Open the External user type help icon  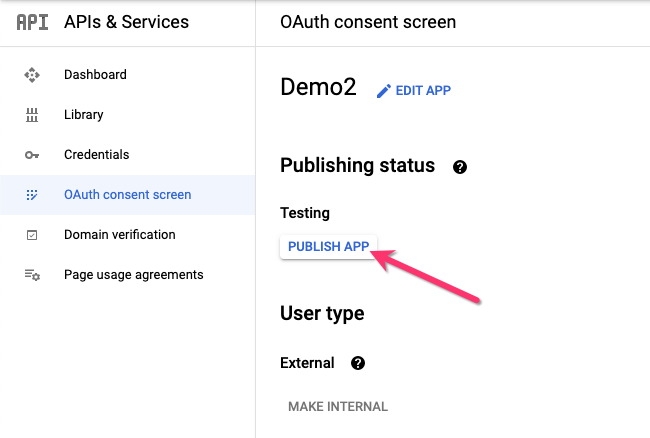pyautogui.click(x=358, y=363)
